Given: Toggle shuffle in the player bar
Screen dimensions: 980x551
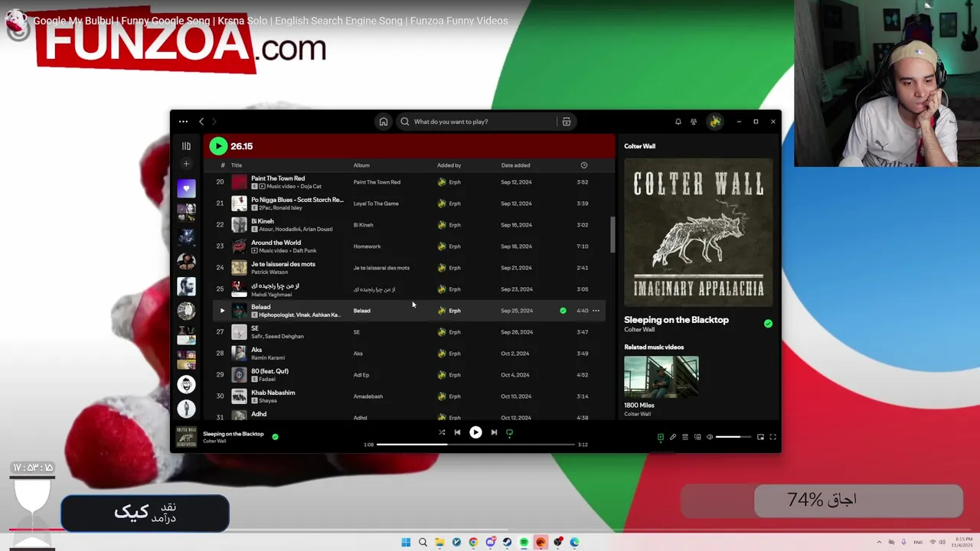Looking at the screenshot, I should point(442,432).
